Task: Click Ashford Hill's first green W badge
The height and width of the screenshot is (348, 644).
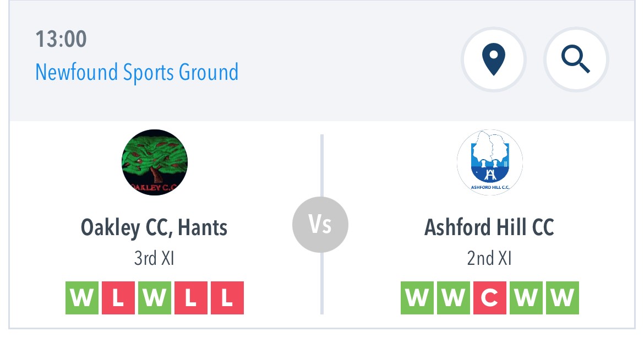Action: (417, 298)
